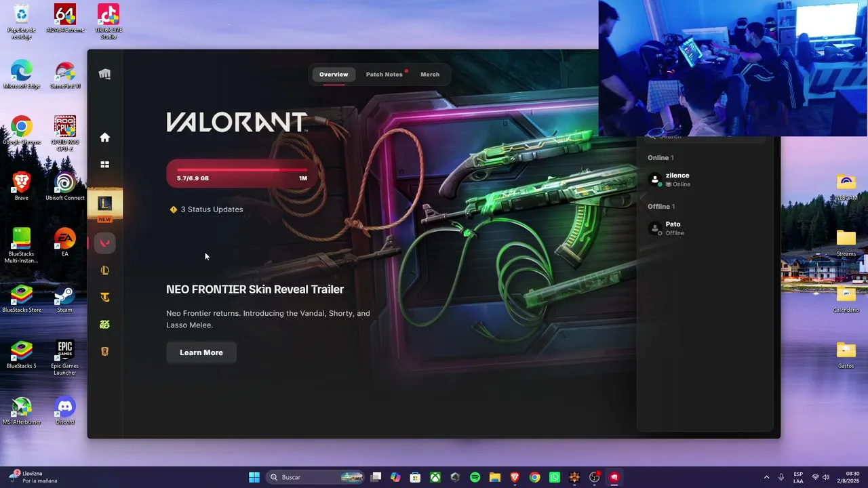This screenshot has width=868, height=488.
Task: Select the Gastos folder on the desktop
Action: [846, 354]
